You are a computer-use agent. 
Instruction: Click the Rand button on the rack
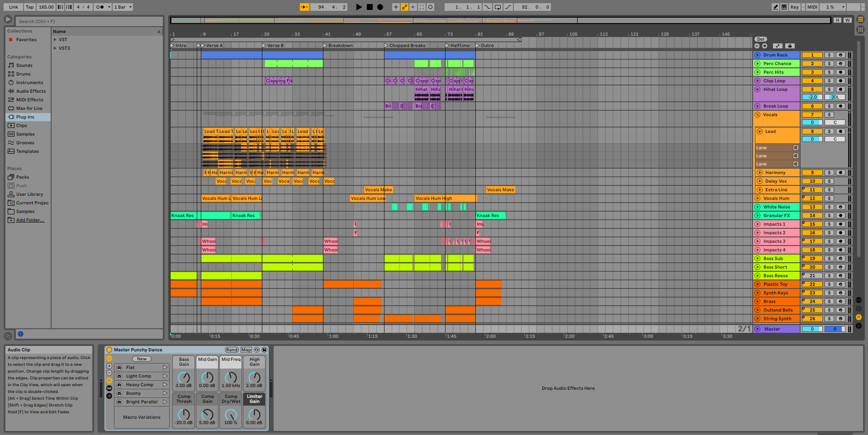pyautogui.click(x=232, y=350)
